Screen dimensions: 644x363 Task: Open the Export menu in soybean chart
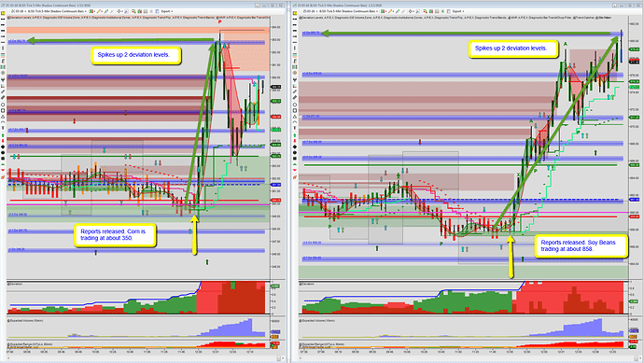458,11
